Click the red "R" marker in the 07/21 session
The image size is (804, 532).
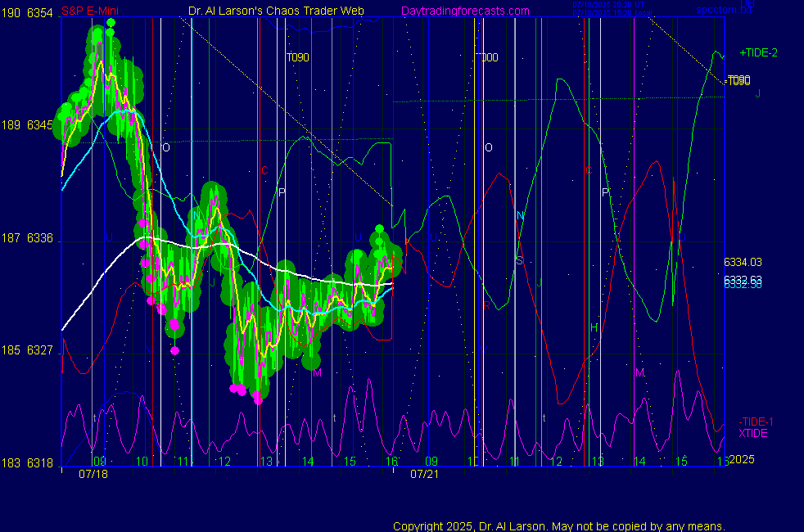point(486,305)
